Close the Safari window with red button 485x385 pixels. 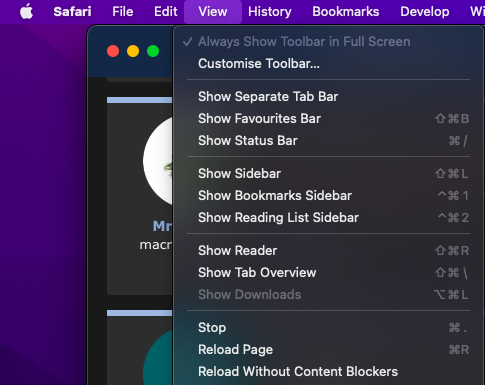(x=113, y=51)
